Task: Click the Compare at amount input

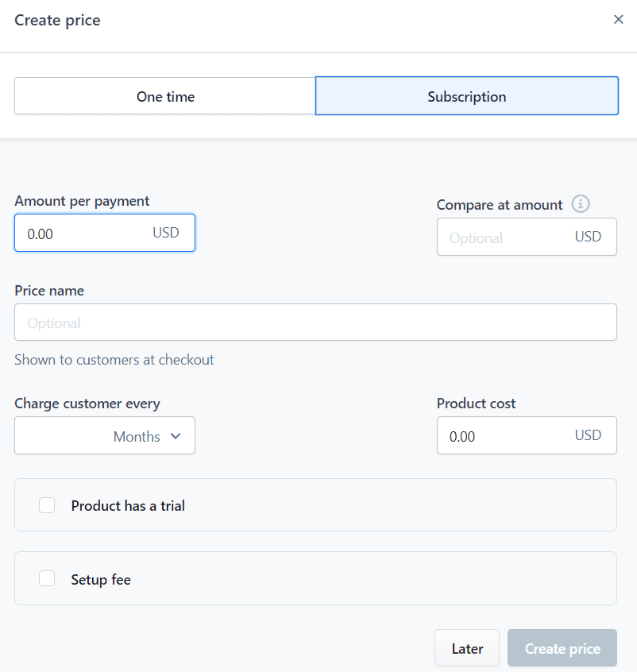Action: (x=527, y=237)
